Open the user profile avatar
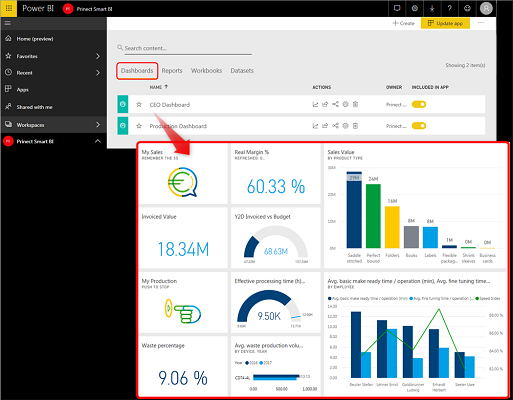513x400 pixels. click(x=486, y=8)
